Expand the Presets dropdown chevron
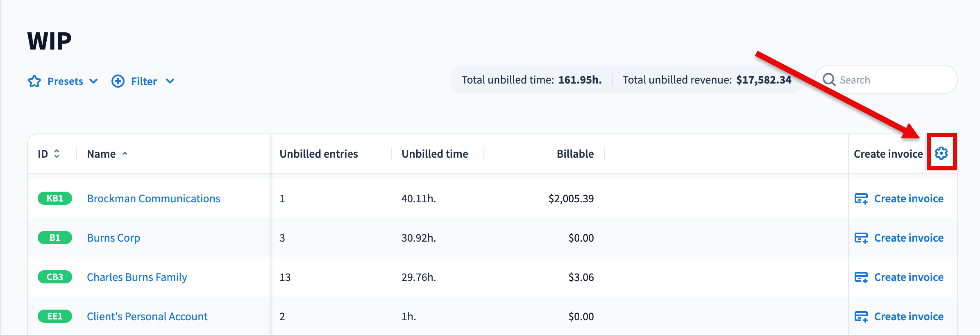Screen dimensions: 980x335 tap(93, 81)
